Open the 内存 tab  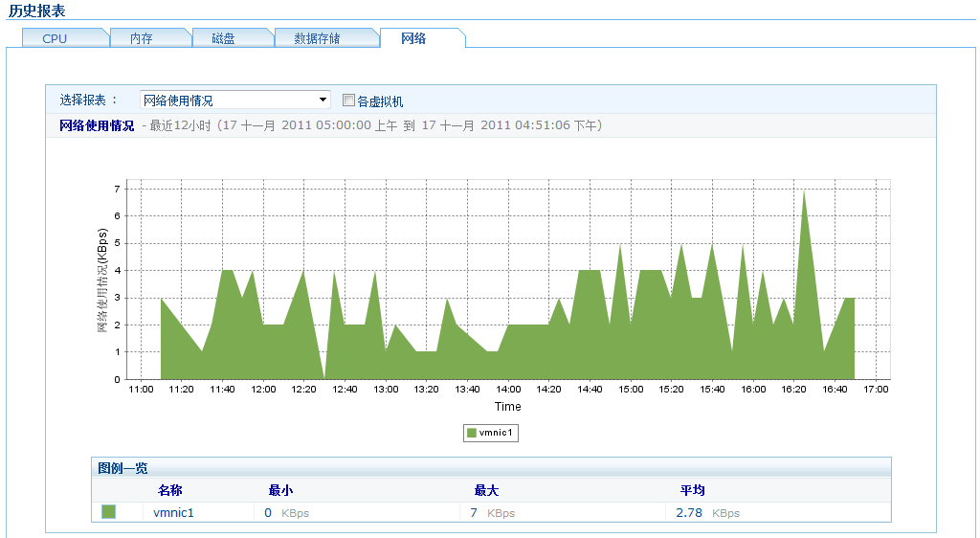point(142,38)
